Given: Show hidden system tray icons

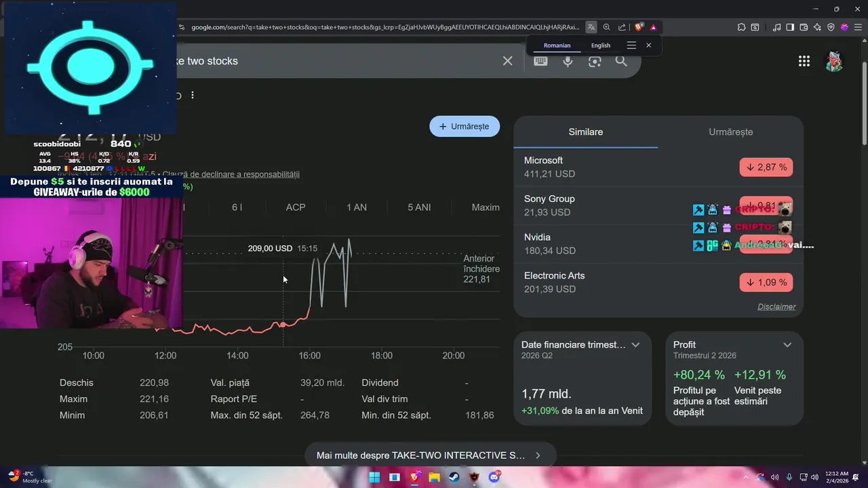Looking at the screenshot, I should click(747, 477).
